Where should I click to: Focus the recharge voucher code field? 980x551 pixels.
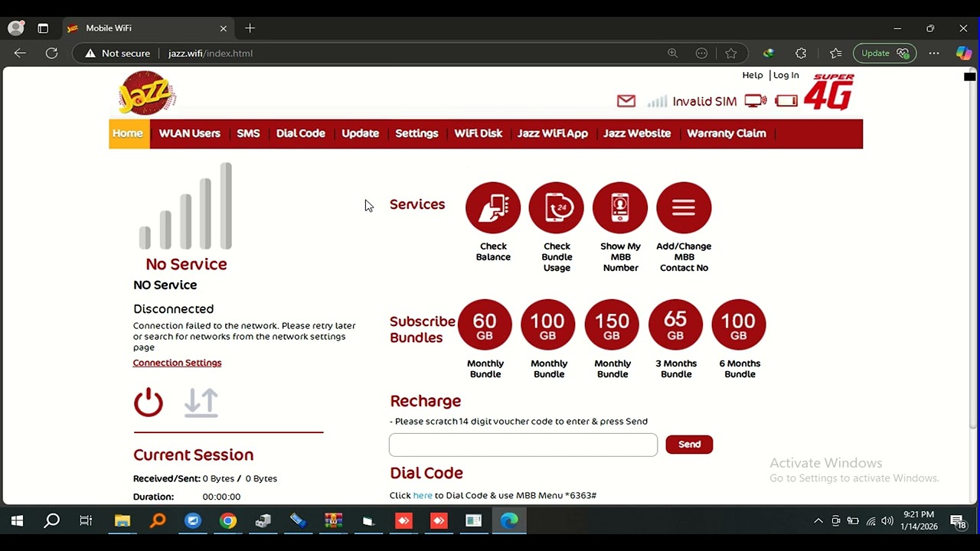pos(523,445)
